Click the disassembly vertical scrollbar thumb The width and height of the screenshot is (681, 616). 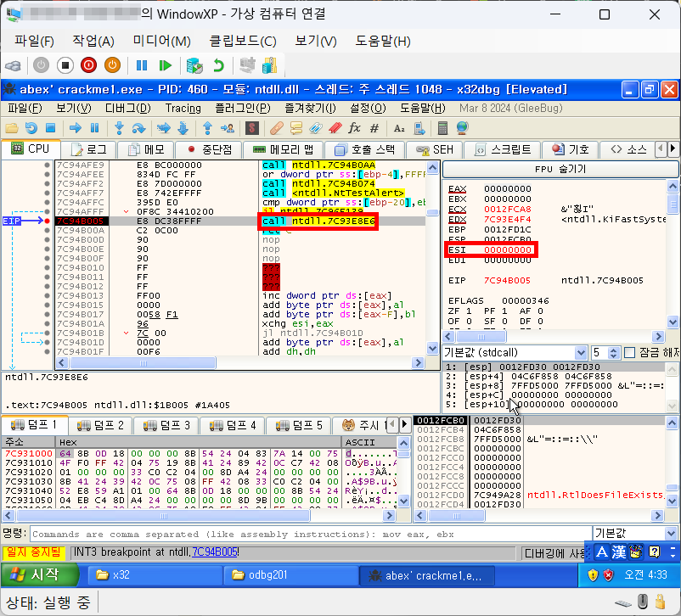[x=432, y=212]
